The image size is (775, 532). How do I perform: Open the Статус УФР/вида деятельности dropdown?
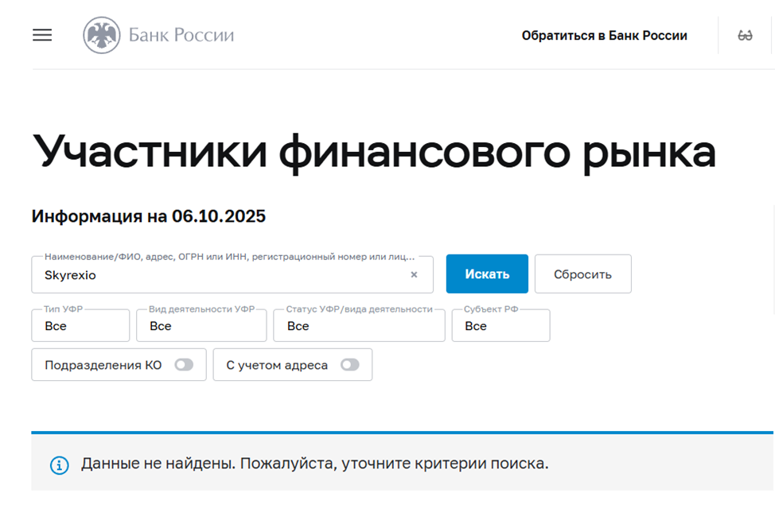359,326
